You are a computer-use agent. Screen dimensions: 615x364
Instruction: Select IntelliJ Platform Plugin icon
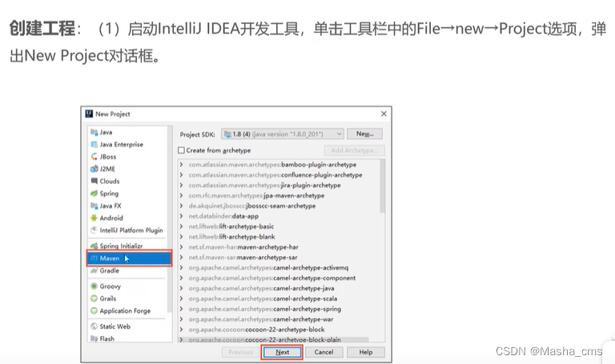coord(94,230)
